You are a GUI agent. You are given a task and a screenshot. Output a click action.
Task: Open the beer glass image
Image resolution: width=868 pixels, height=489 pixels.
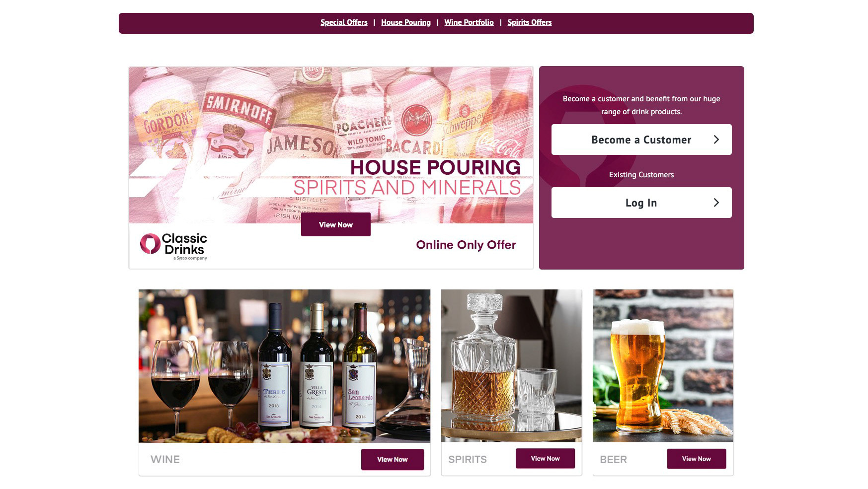[663, 366]
